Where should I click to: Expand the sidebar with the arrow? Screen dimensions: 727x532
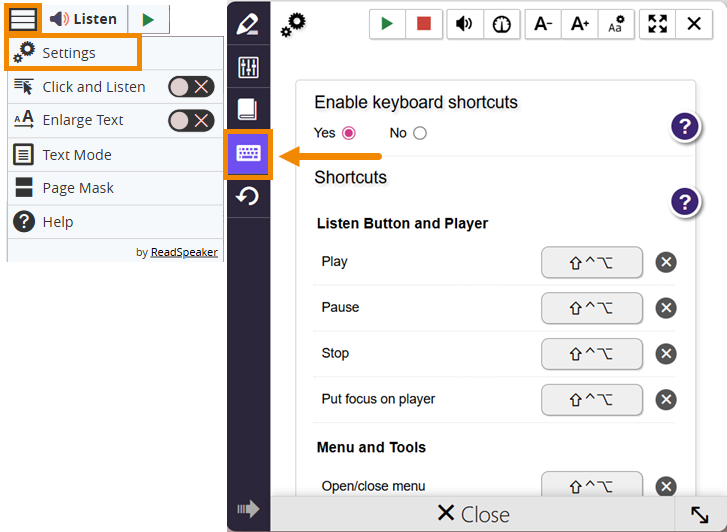click(x=248, y=510)
